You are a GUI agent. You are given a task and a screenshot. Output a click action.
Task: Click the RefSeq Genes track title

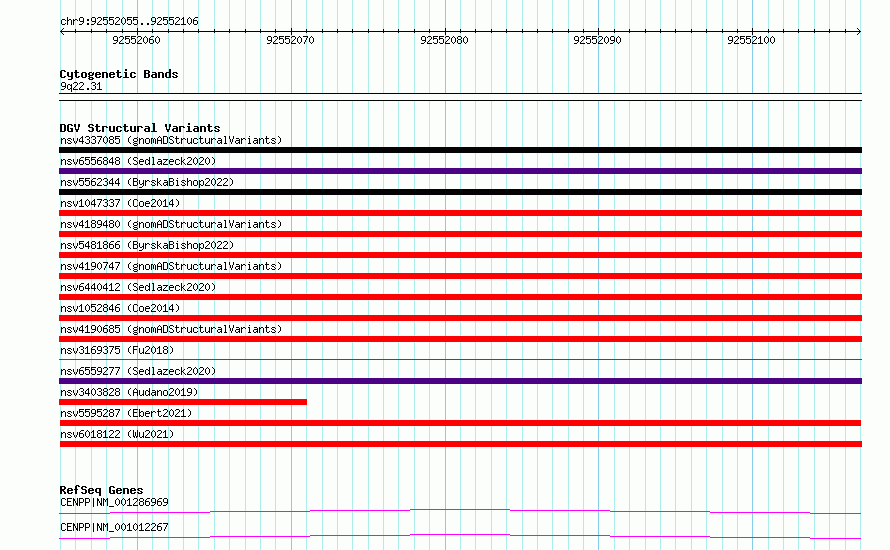(101, 490)
